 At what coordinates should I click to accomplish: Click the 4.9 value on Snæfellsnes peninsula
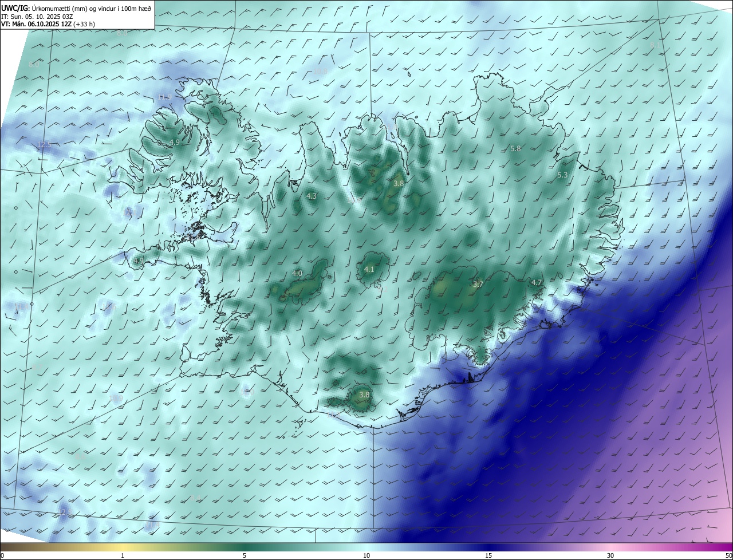(x=139, y=261)
